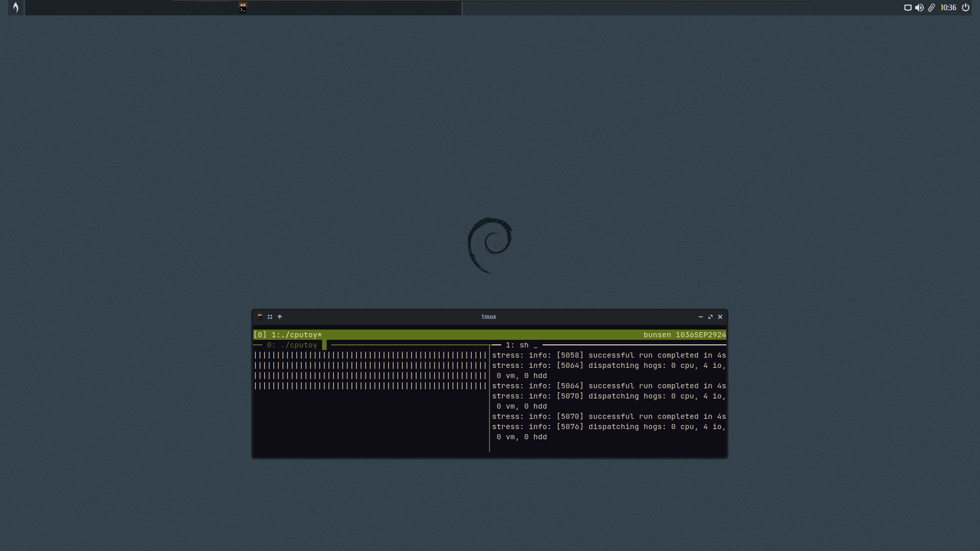The height and width of the screenshot is (551, 980).
Task: Click the [0] session label in status bar
Action: pos(260,335)
